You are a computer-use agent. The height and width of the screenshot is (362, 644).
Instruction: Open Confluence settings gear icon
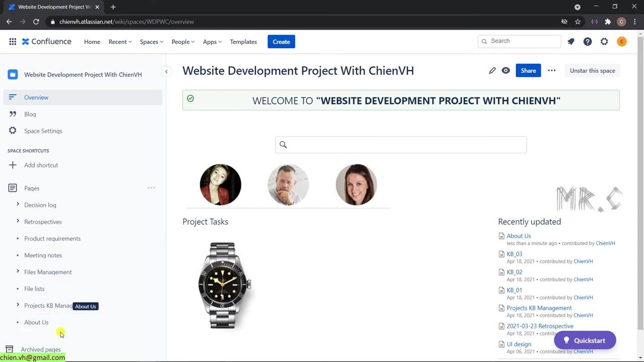tap(604, 42)
